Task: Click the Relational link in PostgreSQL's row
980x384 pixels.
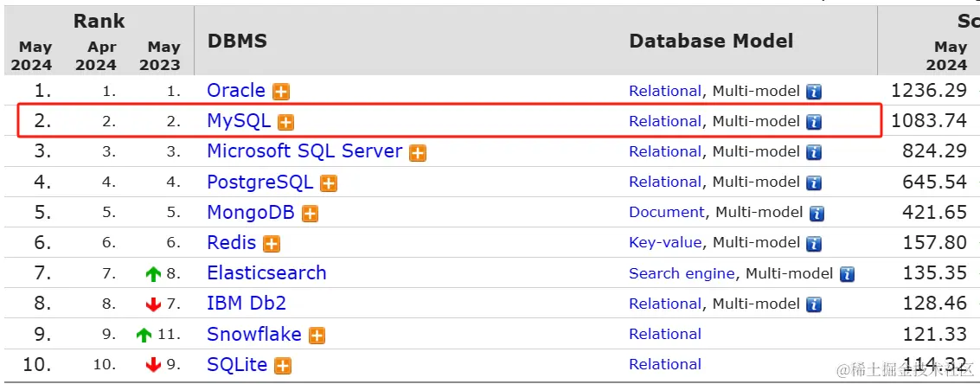Action: coord(665,182)
